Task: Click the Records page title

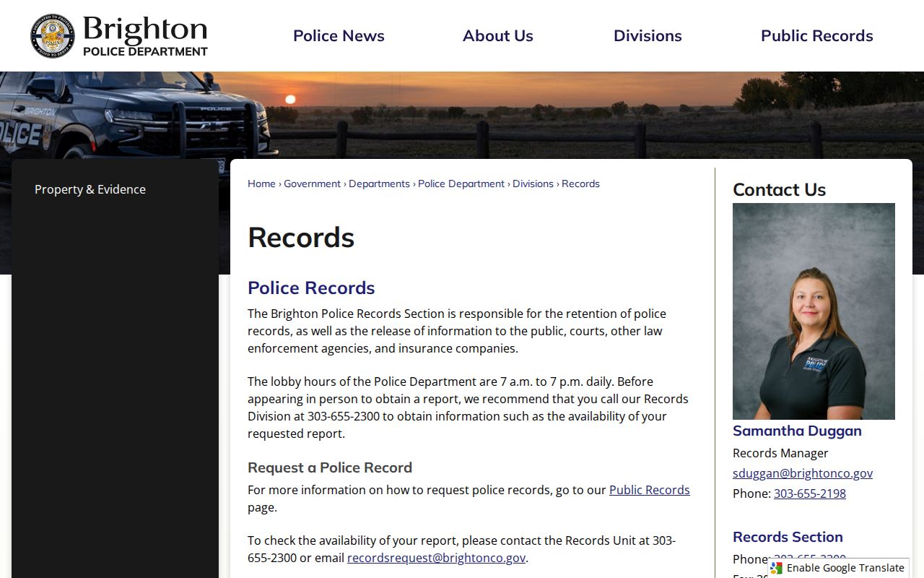Action: pos(301,238)
